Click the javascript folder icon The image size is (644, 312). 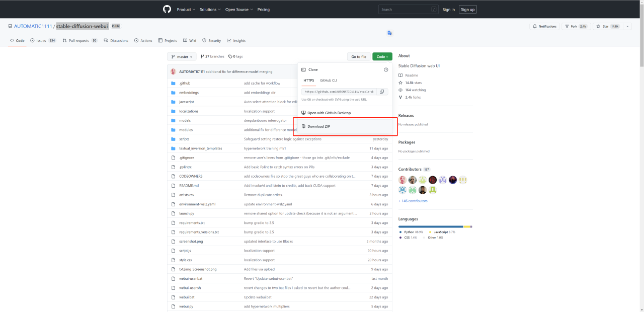173,102
